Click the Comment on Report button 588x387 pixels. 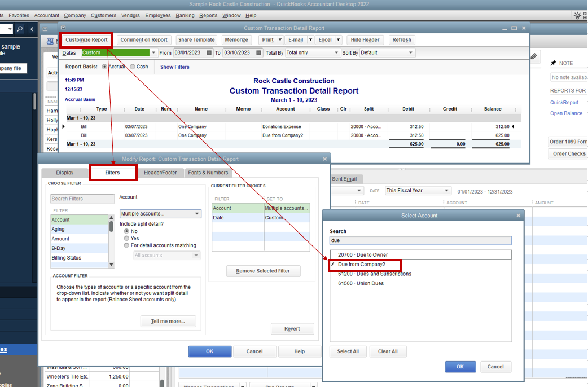point(144,39)
